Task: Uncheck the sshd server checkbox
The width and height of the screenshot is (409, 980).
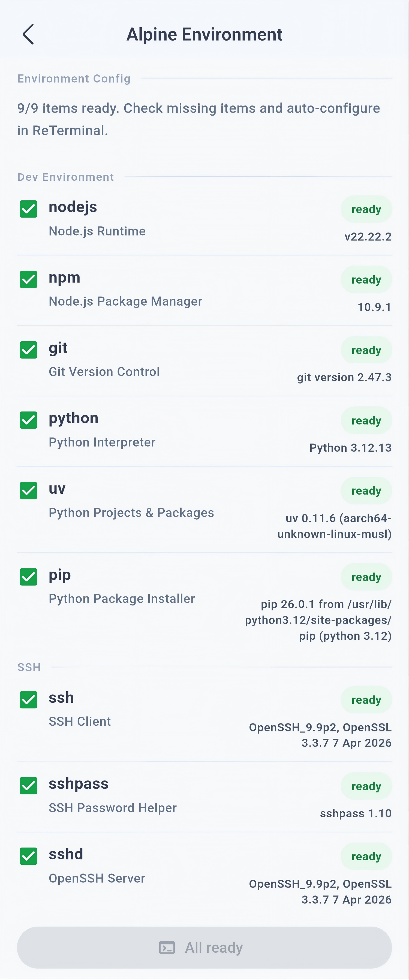Action: [x=29, y=856]
